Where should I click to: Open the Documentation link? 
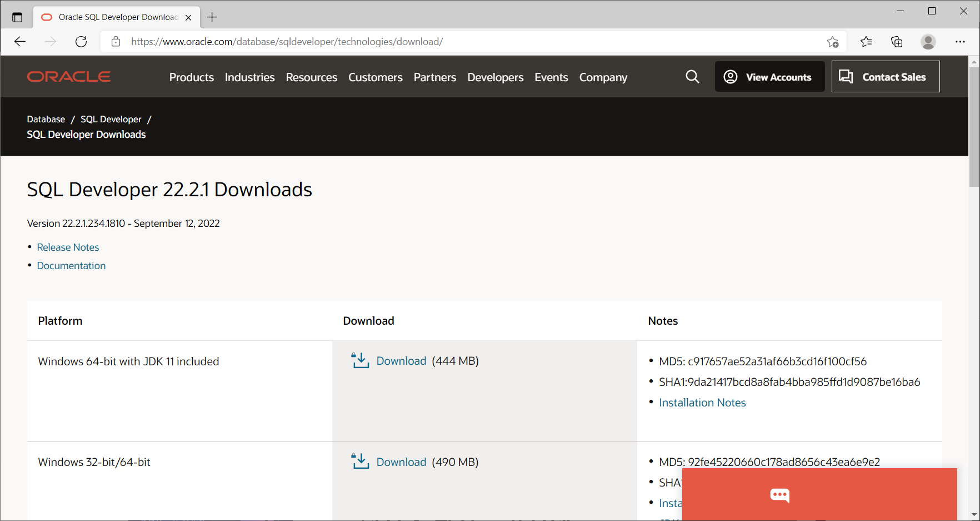tap(72, 266)
